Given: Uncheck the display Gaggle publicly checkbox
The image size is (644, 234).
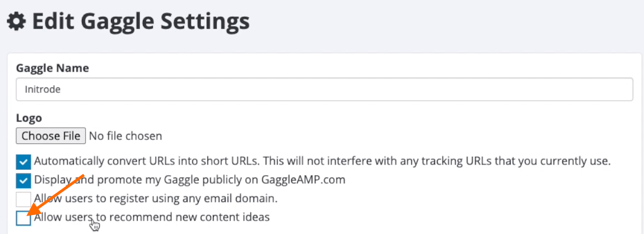Looking at the screenshot, I should click(x=24, y=181).
